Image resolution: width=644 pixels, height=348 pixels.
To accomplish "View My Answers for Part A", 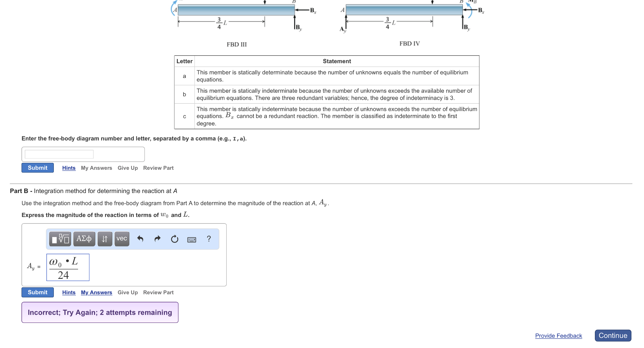I will [96, 168].
